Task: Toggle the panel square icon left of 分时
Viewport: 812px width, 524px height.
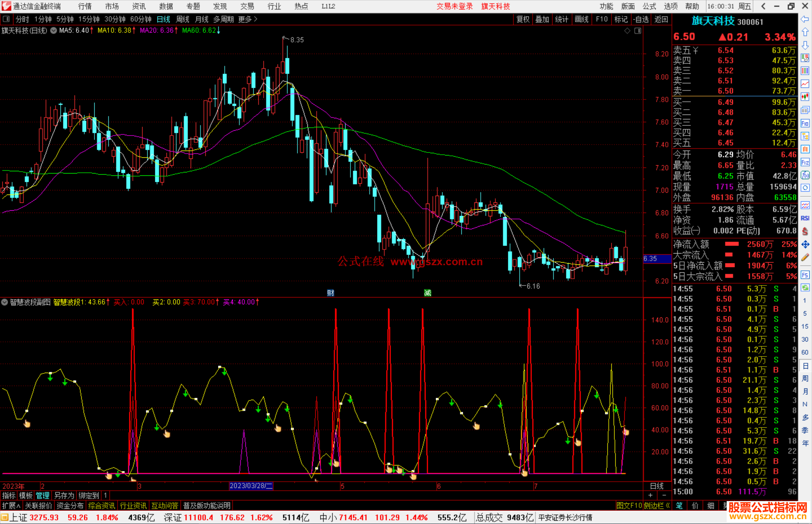Action: point(6,19)
